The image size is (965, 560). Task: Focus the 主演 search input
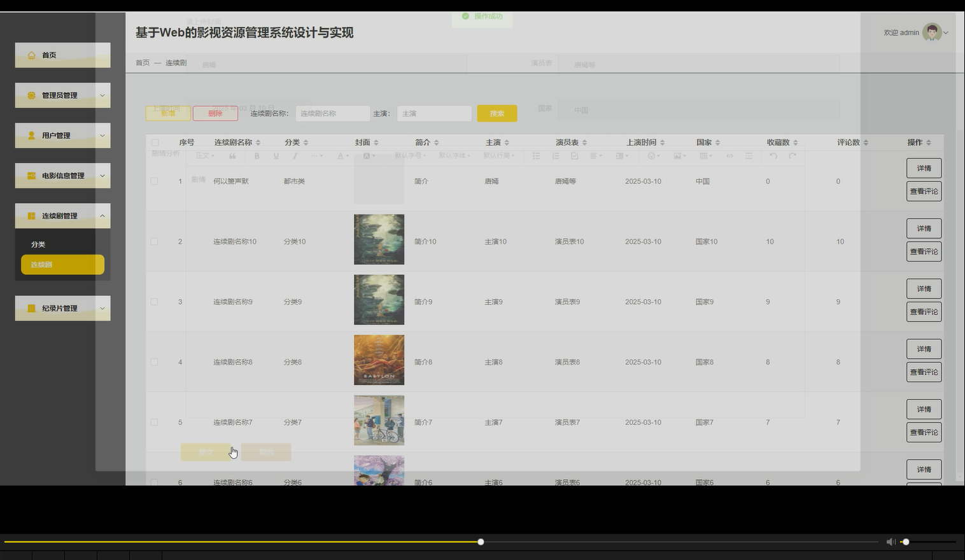(x=434, y=113)
